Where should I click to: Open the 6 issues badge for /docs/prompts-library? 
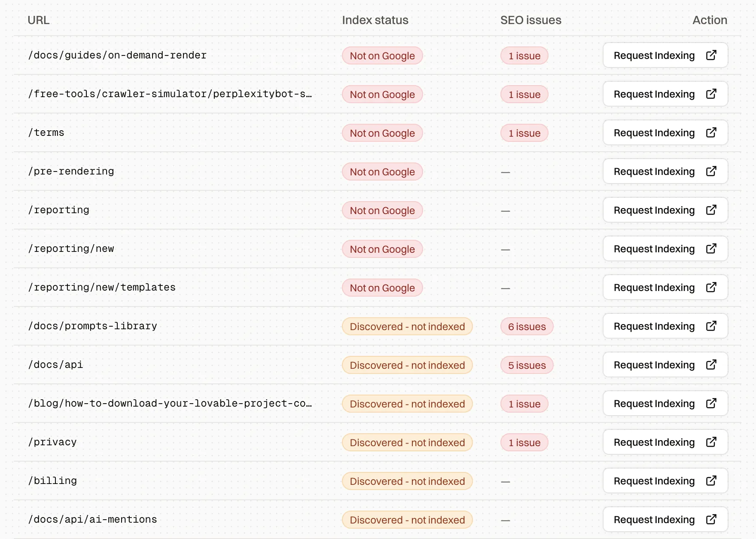527,327
